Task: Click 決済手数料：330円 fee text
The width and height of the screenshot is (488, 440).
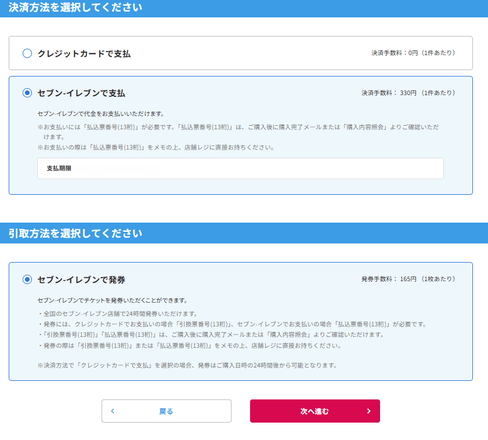Action: pyautogui.click(x=408, y=93)
